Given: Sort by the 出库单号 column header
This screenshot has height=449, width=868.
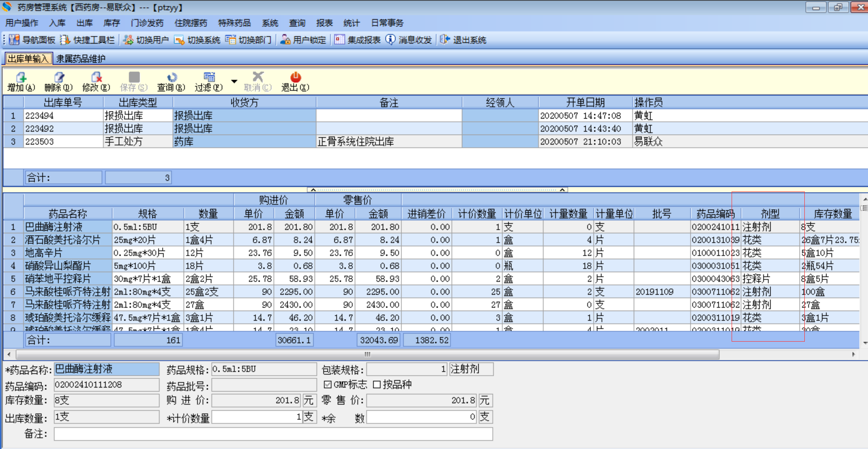Looking at the screenshot, I should point(63,102).
